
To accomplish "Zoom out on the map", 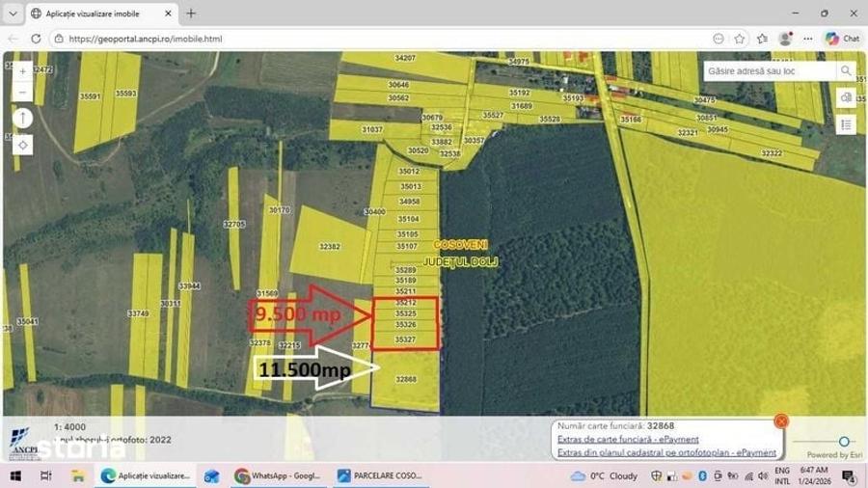I will click(23, 93).
